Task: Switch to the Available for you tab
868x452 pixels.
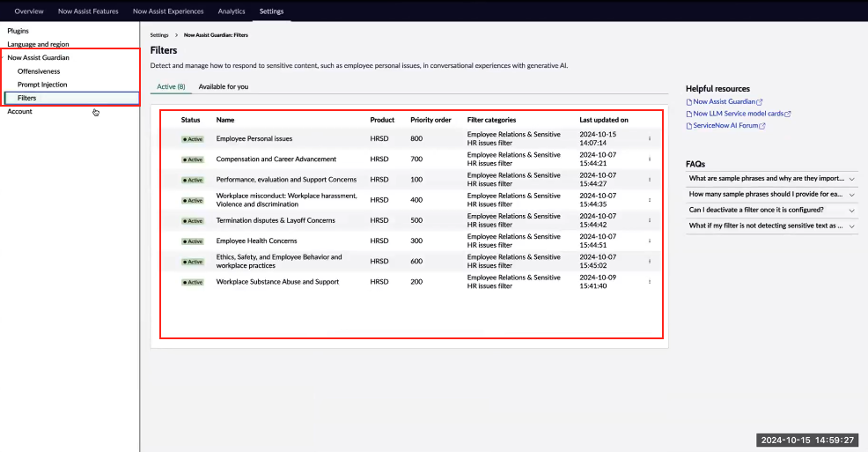Action: click(223, 86)
